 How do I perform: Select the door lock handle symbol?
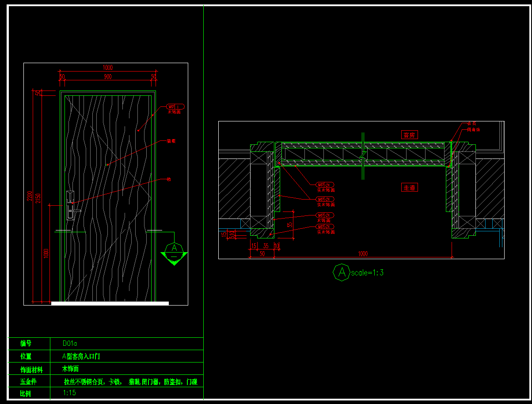tap(71, 205)
